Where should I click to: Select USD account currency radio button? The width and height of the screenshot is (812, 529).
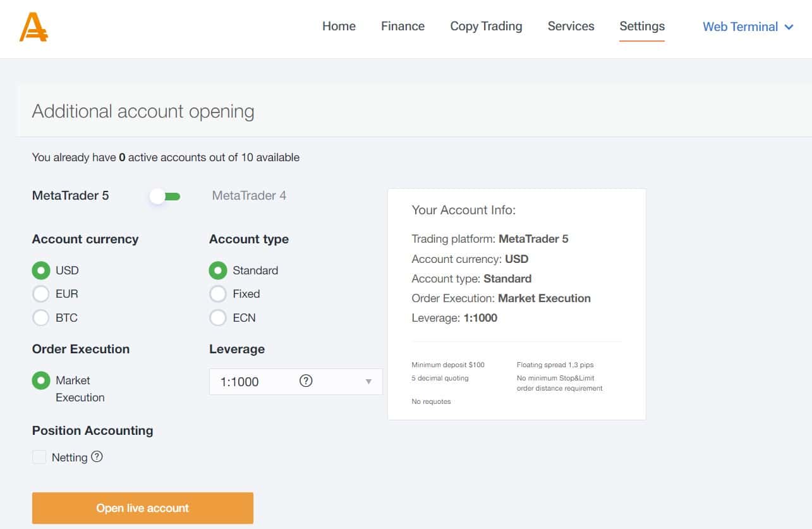point(41,271)
